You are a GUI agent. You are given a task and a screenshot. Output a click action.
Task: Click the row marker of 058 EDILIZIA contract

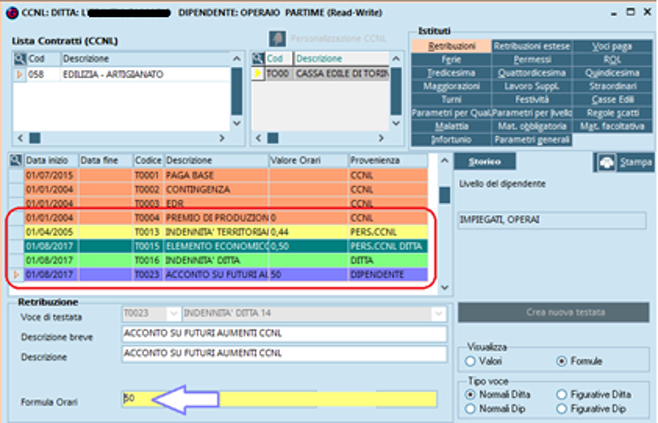pyautogui.click(x=19, y=75)
